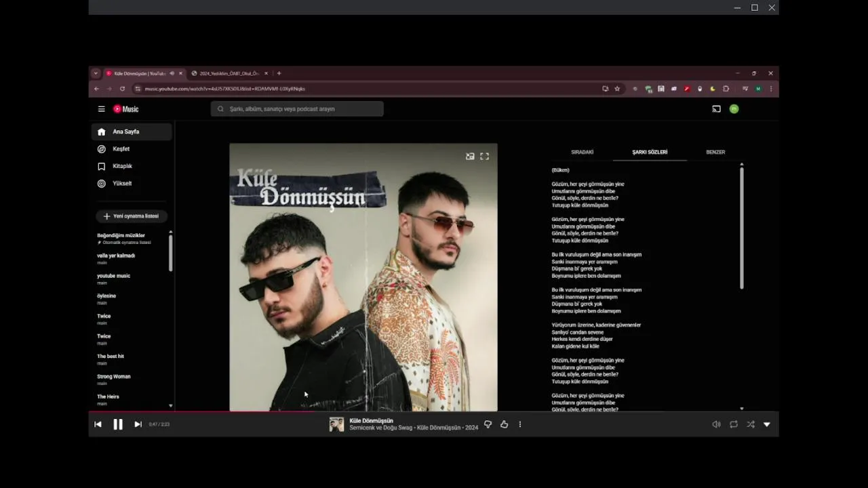This screenshot has width=868, height=488.
Task: Click the moon extension icon
Action: coord(713,89)
